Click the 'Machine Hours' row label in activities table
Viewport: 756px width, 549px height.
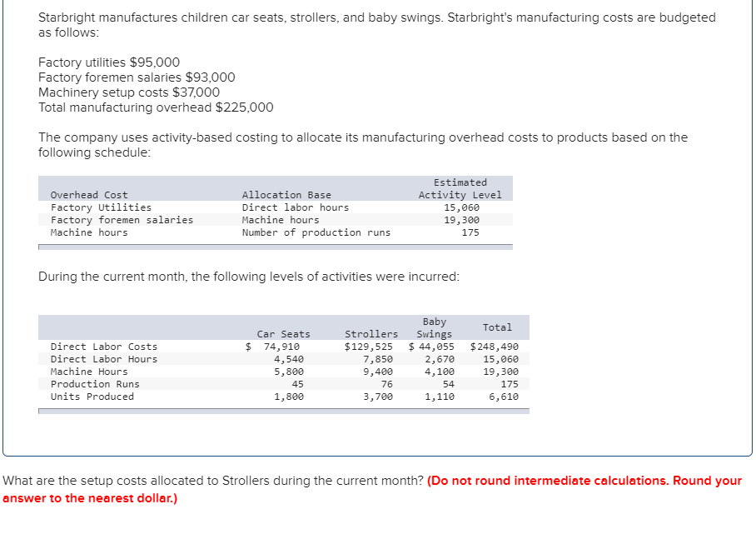point(89,372)
